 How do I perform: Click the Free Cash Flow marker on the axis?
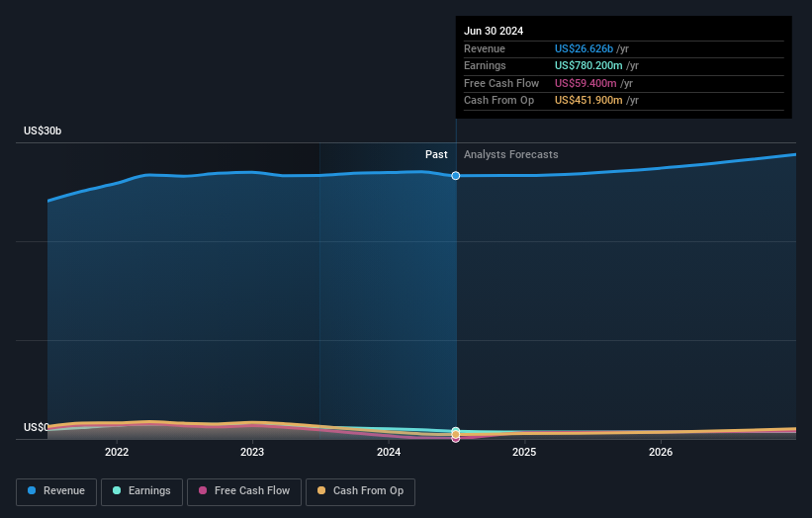pos(456,439)
